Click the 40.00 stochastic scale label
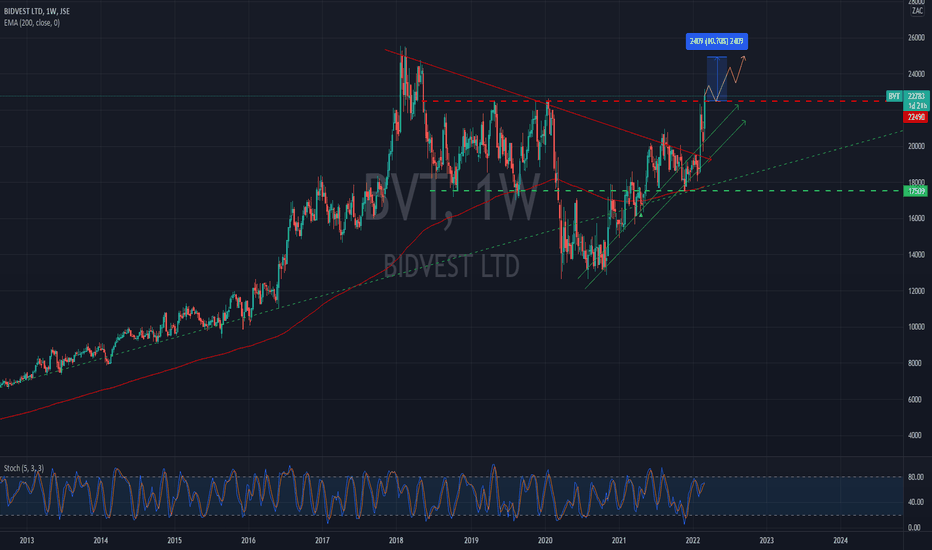This screenshot has height=550, width=932. (916, 502)
